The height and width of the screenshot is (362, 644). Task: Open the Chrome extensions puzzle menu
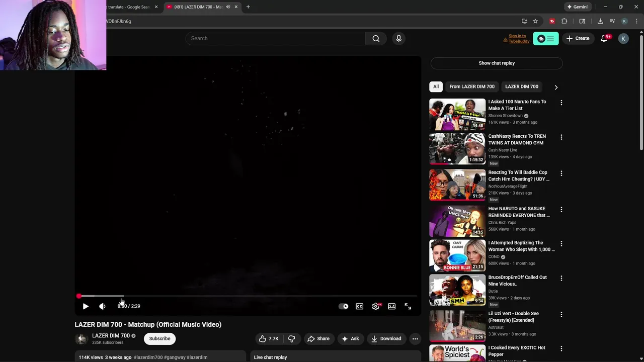coord(565,21)
